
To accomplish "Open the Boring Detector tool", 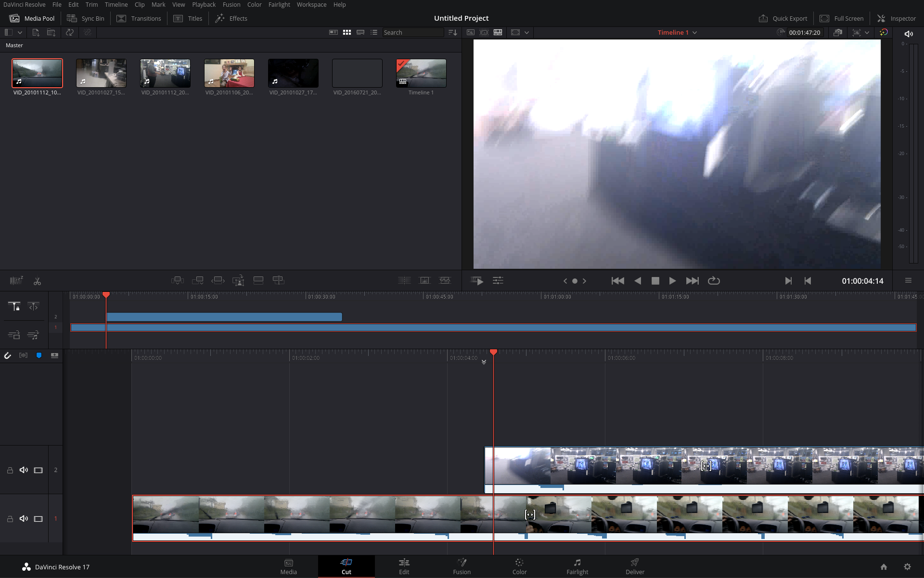I will pyautogui.click(x=16, y=281).
